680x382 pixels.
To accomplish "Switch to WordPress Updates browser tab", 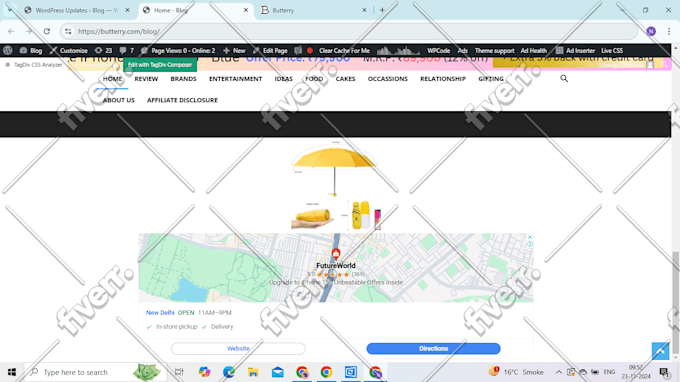I will point(77,10).
